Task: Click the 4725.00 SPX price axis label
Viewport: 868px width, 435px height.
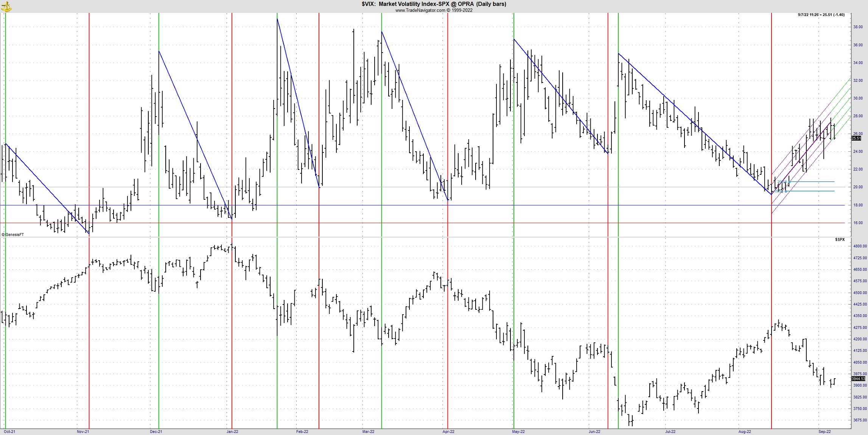Action: click(860, 258)
